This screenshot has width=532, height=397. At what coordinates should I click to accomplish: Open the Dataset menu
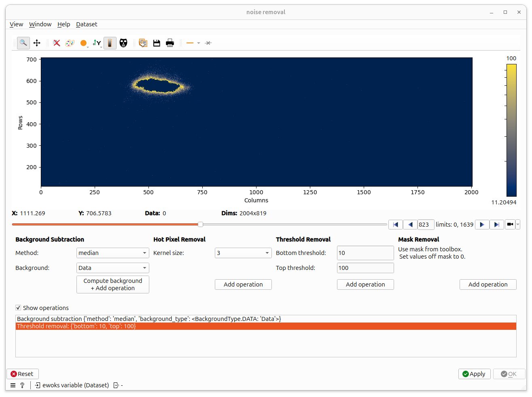(x=87, y=24)
